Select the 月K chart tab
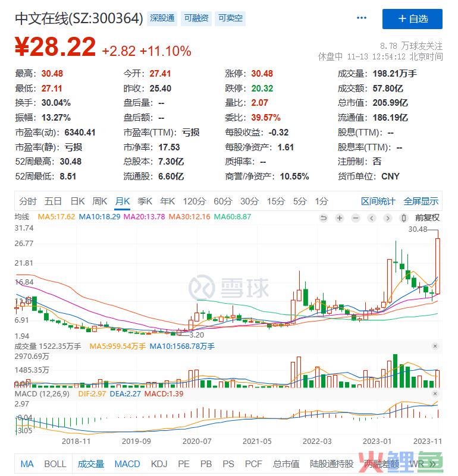The image size is (458, 476). (x=123, y=201)
